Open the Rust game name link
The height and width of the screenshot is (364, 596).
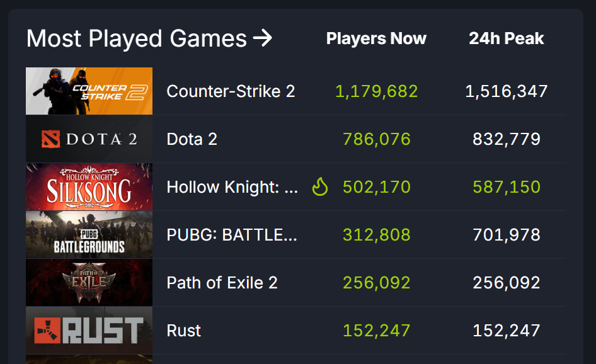pos(184,331)
